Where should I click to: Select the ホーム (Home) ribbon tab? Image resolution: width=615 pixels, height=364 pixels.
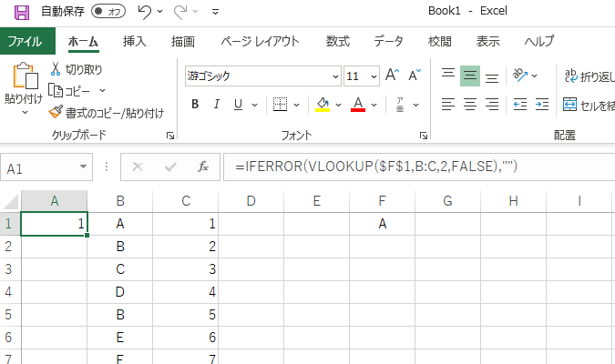coord(83,41)
